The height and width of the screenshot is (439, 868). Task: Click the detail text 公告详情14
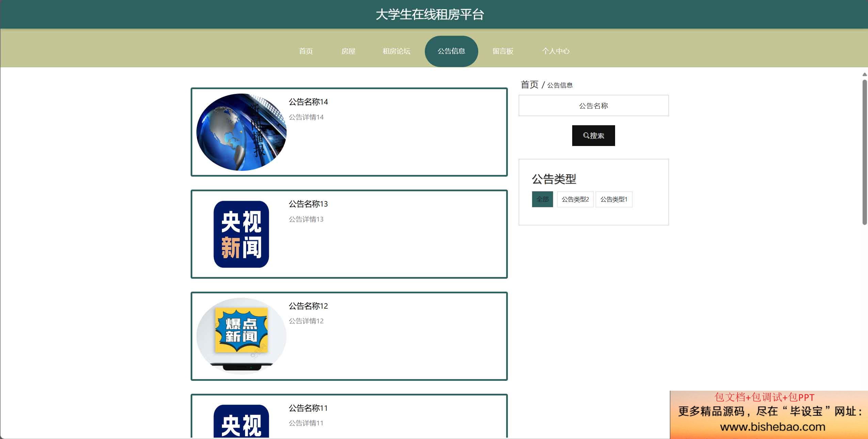coord(306,117)
